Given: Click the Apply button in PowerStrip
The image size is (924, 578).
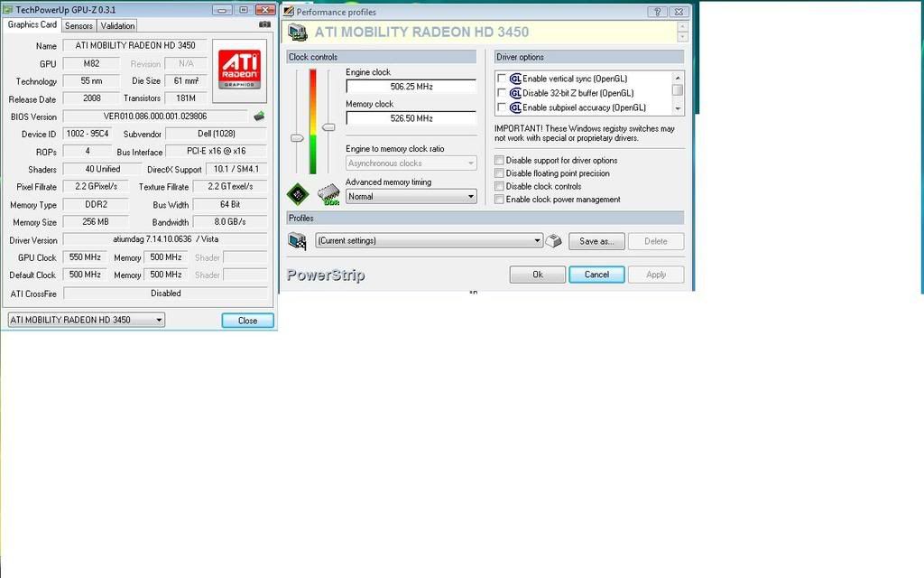Looking at the screenshot, I should tap(656, 275).
